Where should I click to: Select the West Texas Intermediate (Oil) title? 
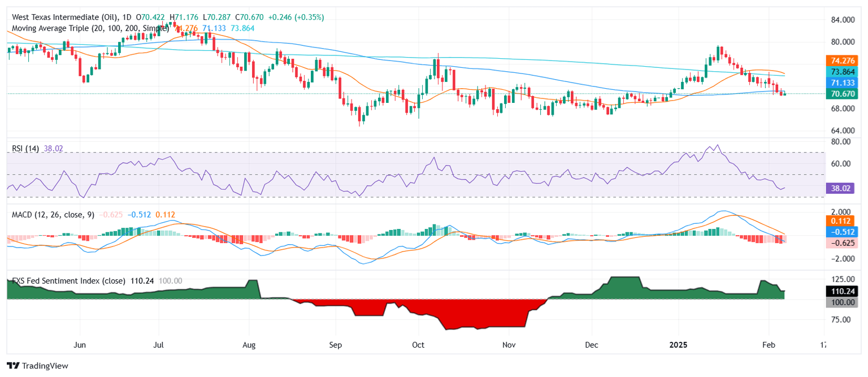pos(65,18)
